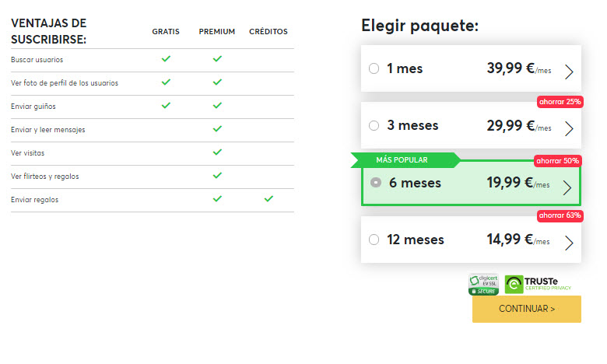The width and height of the screenshot is (607, 364).
Task: Click the Gratis checkmark for Buscar usuarios
Action: [166, 59]
